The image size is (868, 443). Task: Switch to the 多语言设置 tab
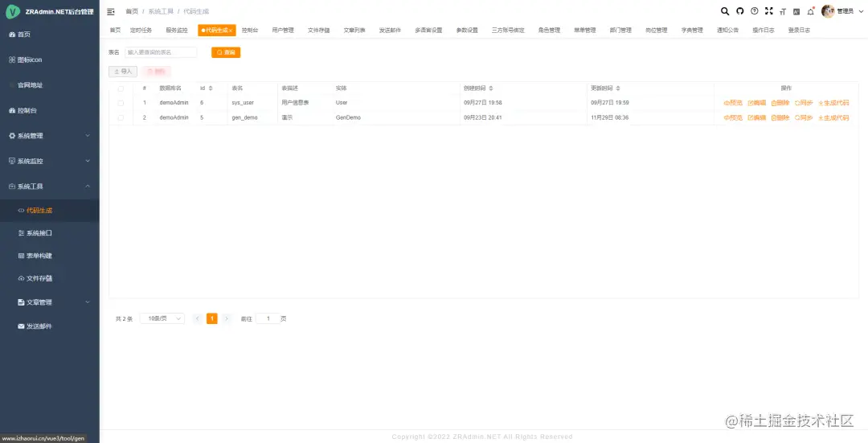(x=428, y=31)
